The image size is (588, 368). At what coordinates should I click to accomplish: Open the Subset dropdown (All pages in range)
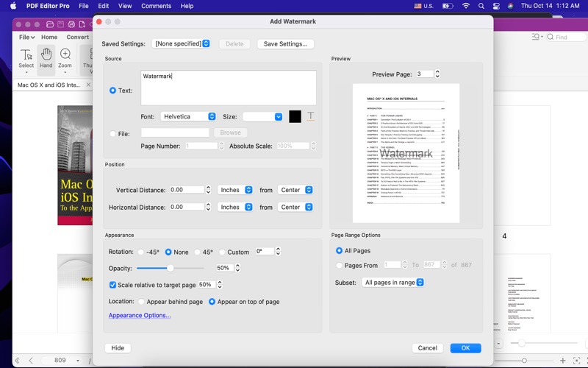click(392, 283)
